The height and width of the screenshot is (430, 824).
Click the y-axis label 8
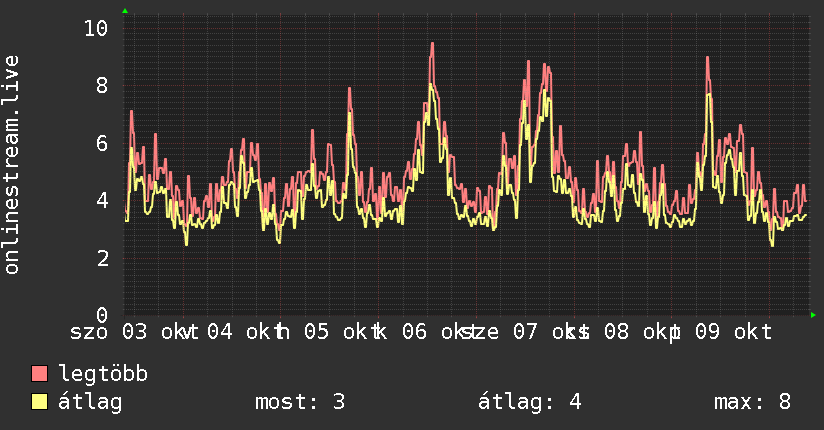pos(102,85)
